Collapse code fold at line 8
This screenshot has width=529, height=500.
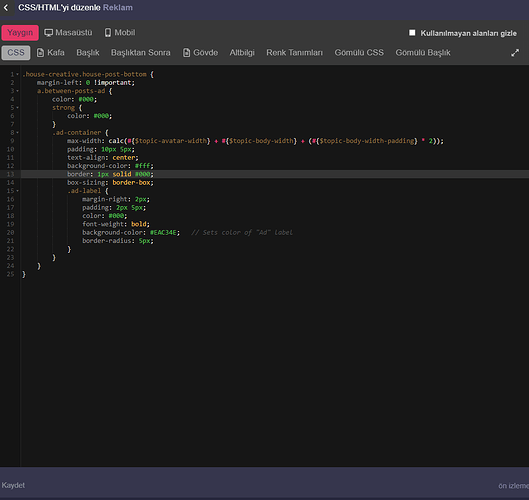(18, 133)
